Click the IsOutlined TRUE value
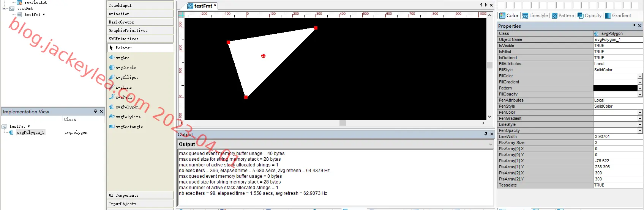 (x=618, y=58)
